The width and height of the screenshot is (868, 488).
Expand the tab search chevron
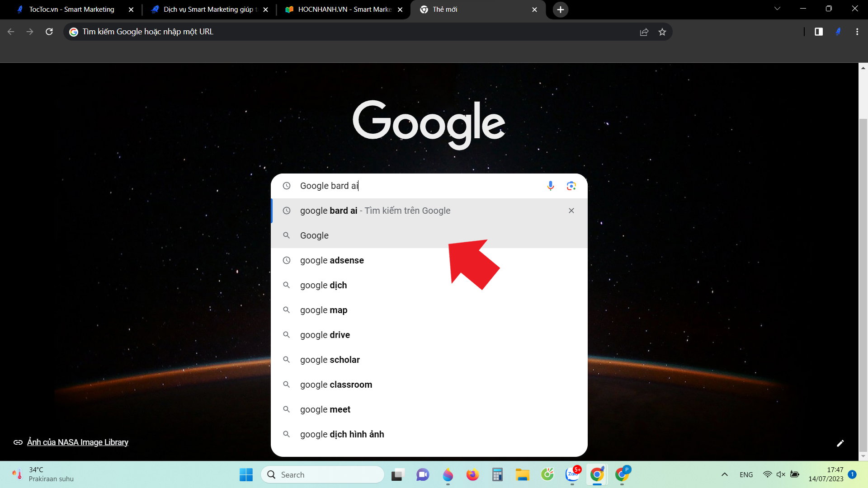point(777,9)
